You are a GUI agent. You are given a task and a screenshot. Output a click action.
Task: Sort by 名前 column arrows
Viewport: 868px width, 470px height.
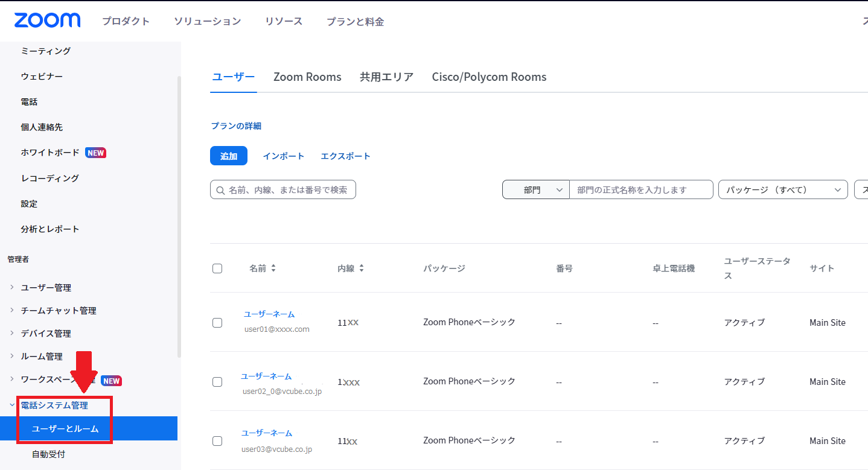273,268
